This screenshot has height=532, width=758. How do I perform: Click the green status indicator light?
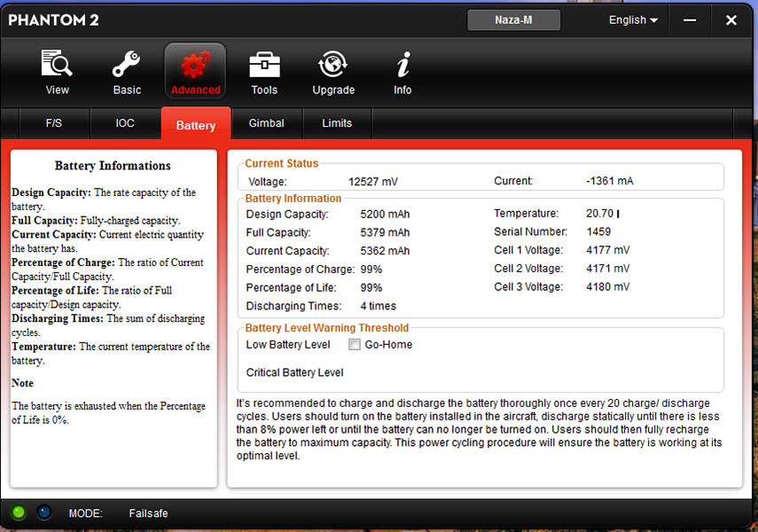[19, 512]
